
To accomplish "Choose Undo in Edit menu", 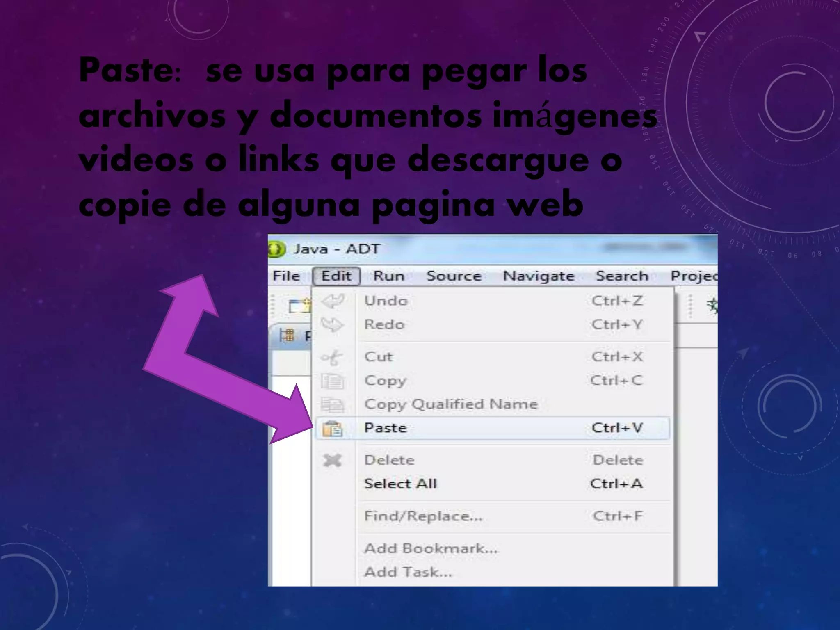I will [493, 301].
